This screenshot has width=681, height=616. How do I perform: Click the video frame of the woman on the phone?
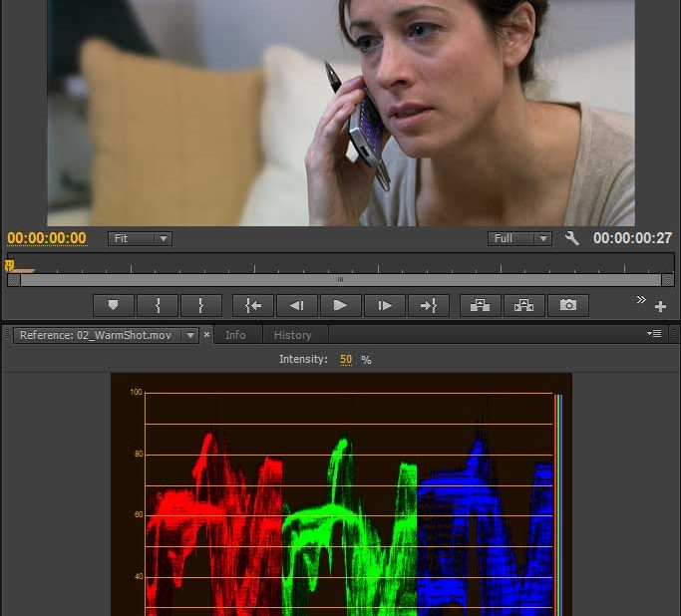(x=341, y=113)
